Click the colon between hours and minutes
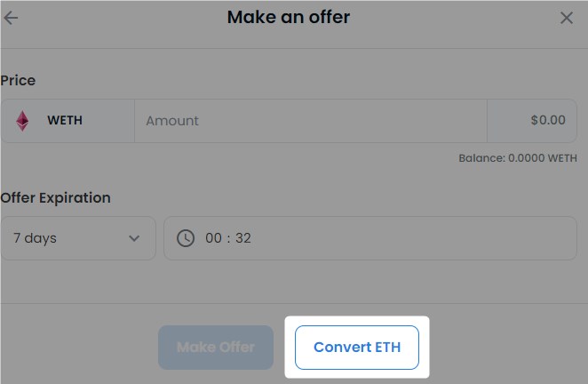 228,238
